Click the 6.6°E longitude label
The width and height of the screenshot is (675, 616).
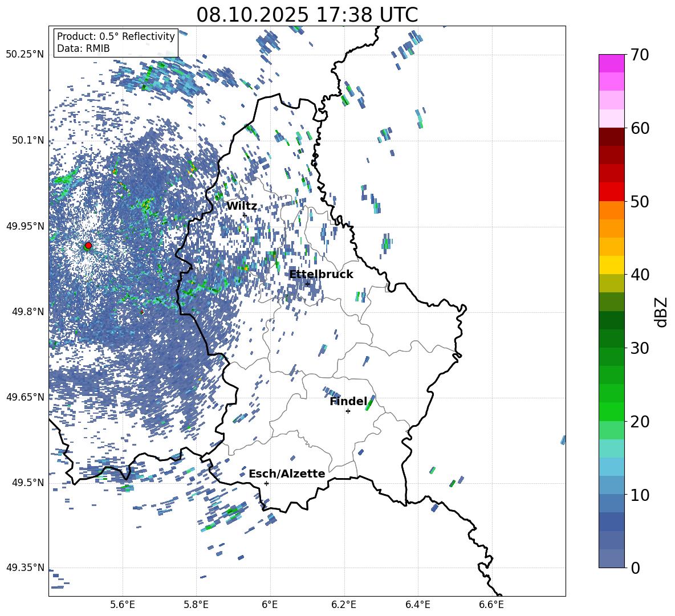coord(491,605)
